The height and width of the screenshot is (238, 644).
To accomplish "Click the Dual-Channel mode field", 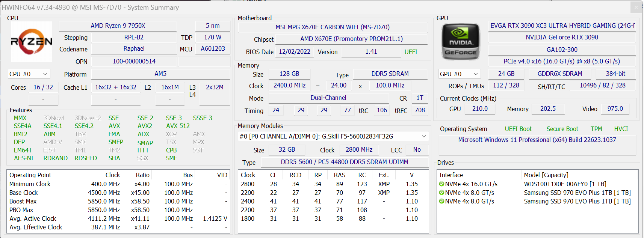I will tap(328, 98).
